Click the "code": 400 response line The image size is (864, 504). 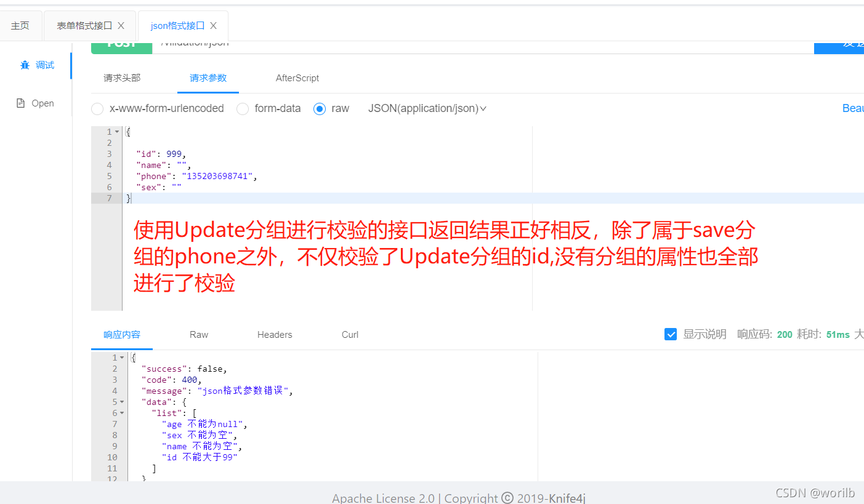tap(172, 380)
